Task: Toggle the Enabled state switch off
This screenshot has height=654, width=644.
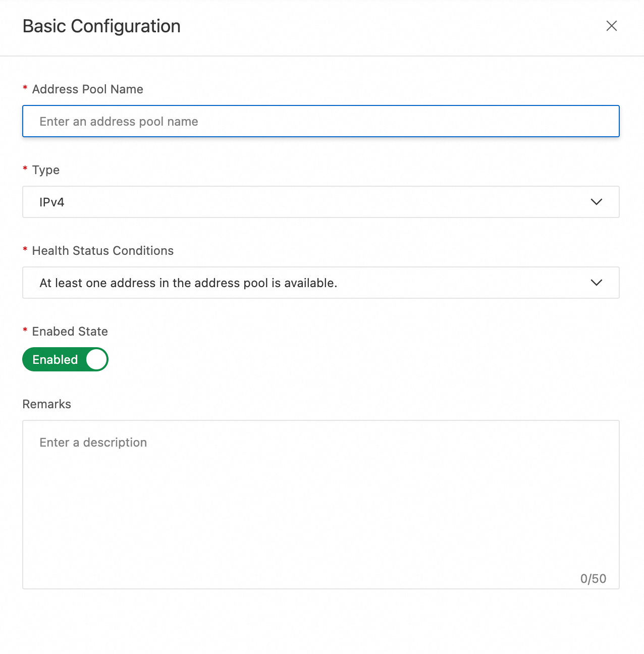Action: pos(65,359)
